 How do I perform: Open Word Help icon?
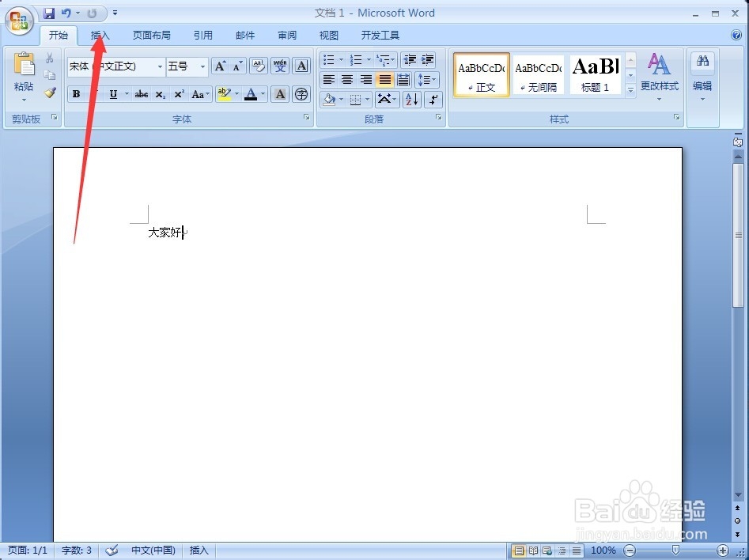click(736, 35)
